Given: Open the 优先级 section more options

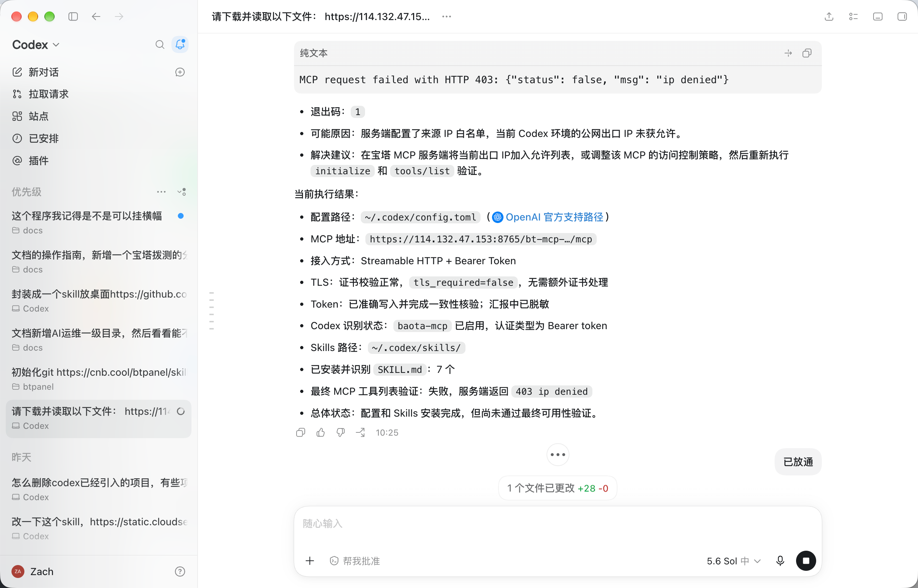Looking at the screenshot, I should click(x=161, y=192).
